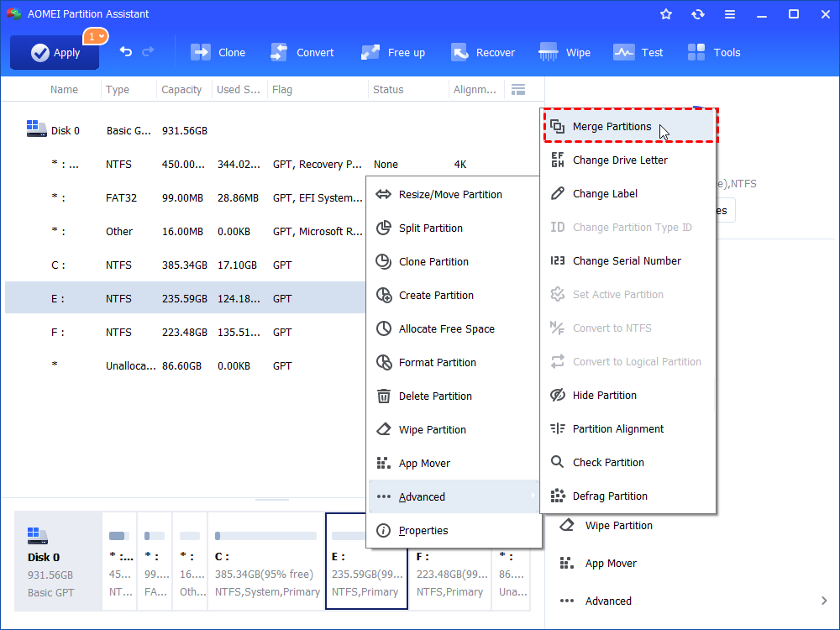The image size is (840, 630).
Task: Choose Check Partition
Action: pos(627,462)
